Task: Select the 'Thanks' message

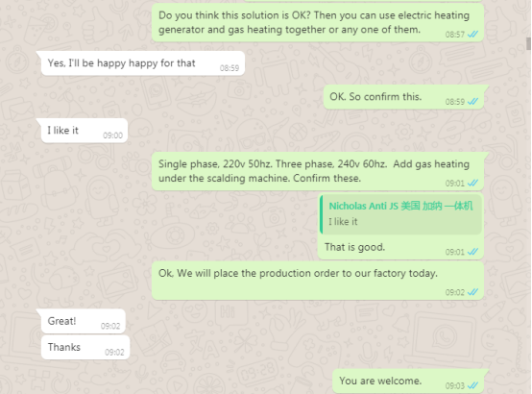Action: coord(85,347)
